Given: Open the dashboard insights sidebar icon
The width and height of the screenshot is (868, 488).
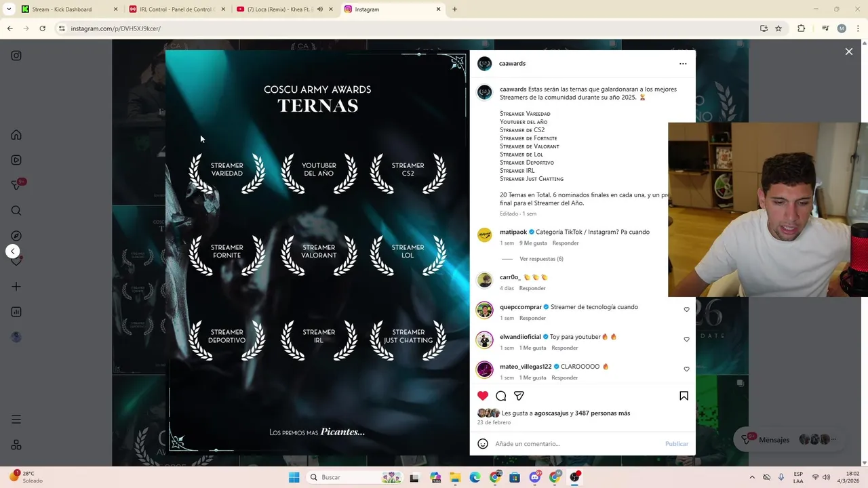Looking at the screenshot, I should 16,312.
